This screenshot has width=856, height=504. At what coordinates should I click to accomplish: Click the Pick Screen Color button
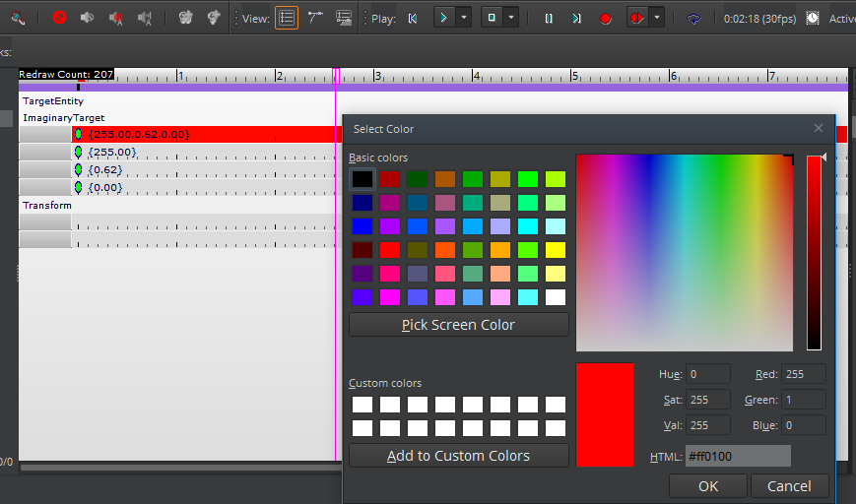coord(458,325)
